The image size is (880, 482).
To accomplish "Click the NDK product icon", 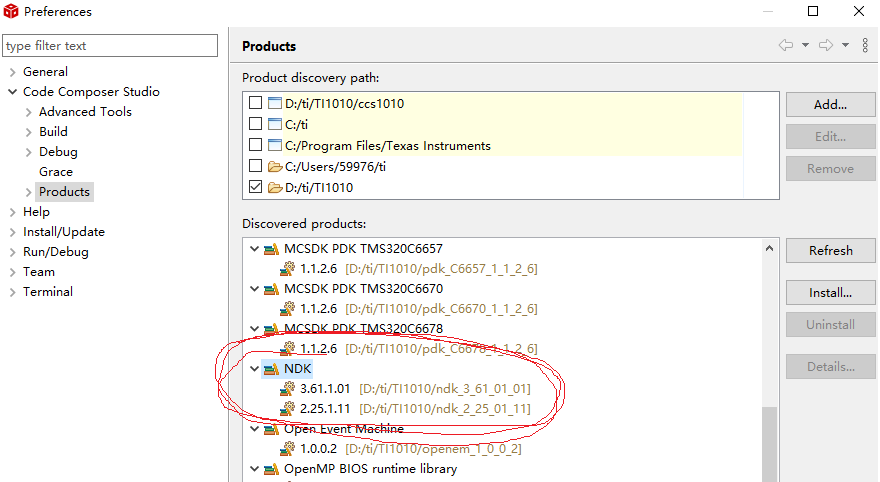I will click(271, 369).
